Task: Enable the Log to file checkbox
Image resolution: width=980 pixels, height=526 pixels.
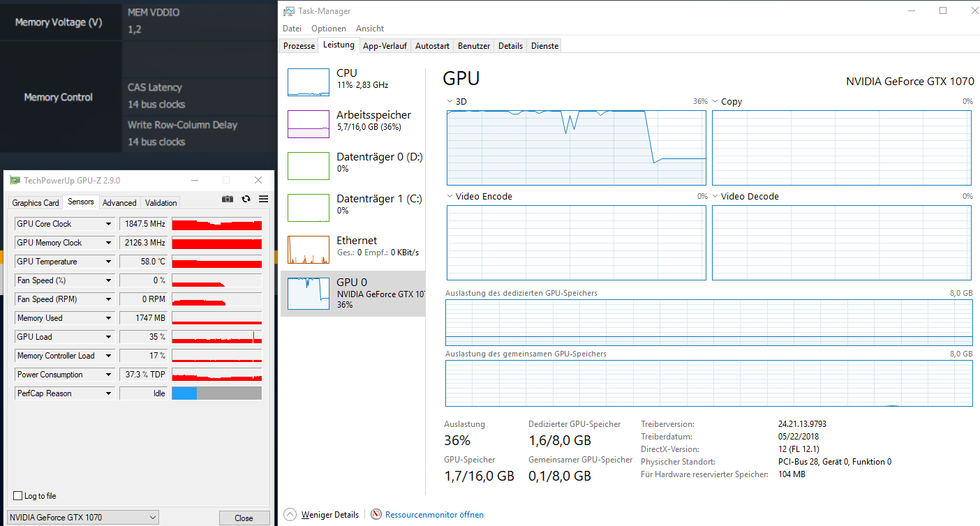Action: click(x=18, y=496)
